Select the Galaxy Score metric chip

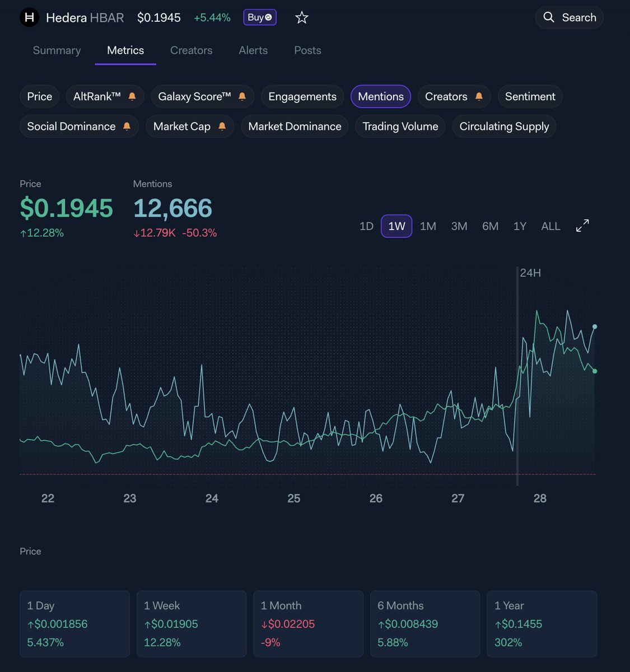(x=202, y=96)
